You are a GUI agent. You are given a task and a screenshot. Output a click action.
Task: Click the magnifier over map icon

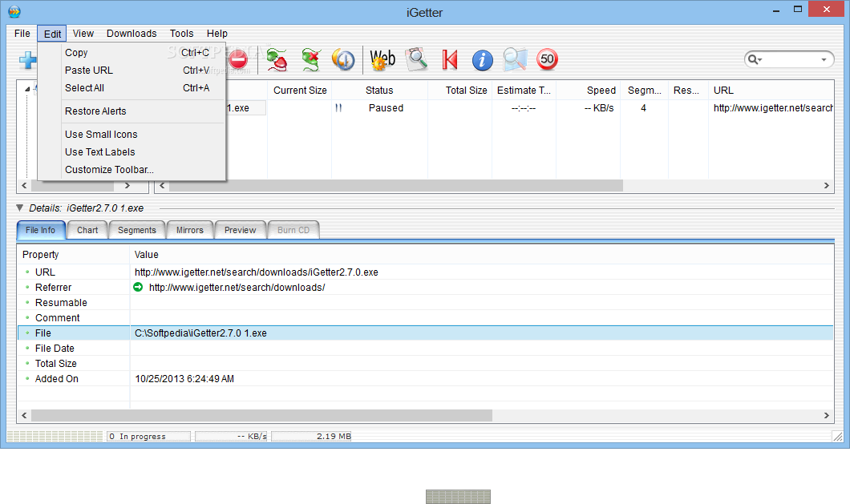(515, 59)
